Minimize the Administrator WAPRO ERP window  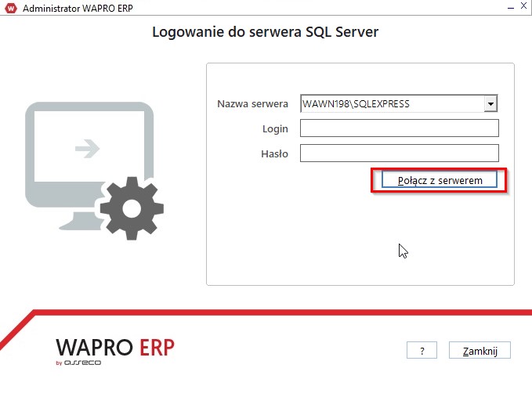pyautogui.click(x=511, y=7)
